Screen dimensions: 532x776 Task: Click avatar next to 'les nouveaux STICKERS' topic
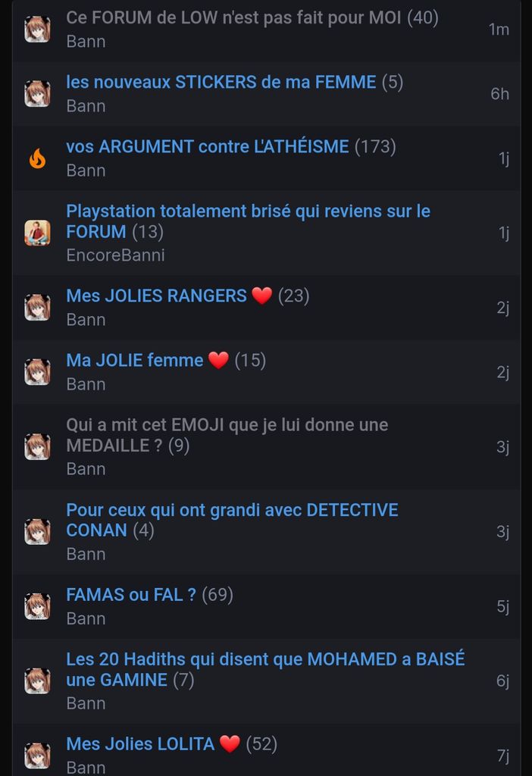(38, 93)
